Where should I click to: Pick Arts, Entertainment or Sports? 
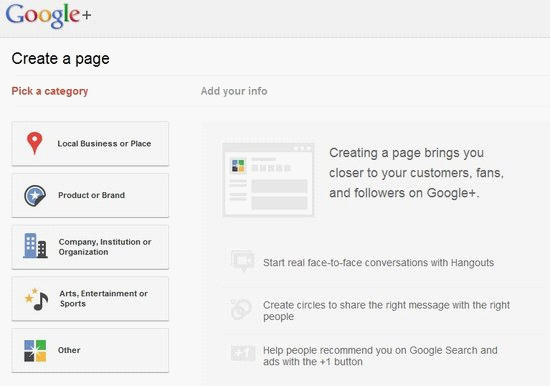pos(90,299)
